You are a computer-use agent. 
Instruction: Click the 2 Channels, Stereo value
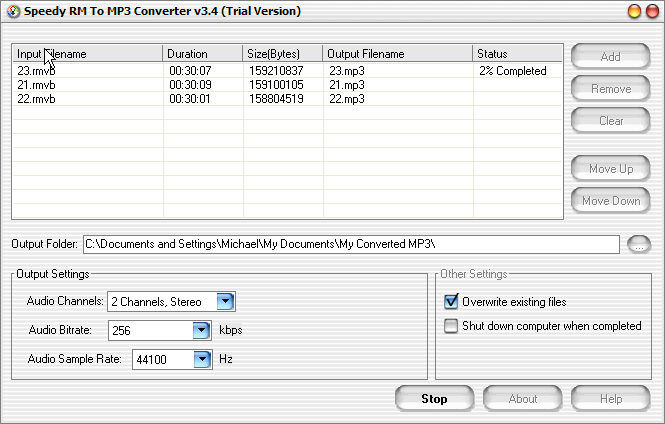click(x=156, y=302)
